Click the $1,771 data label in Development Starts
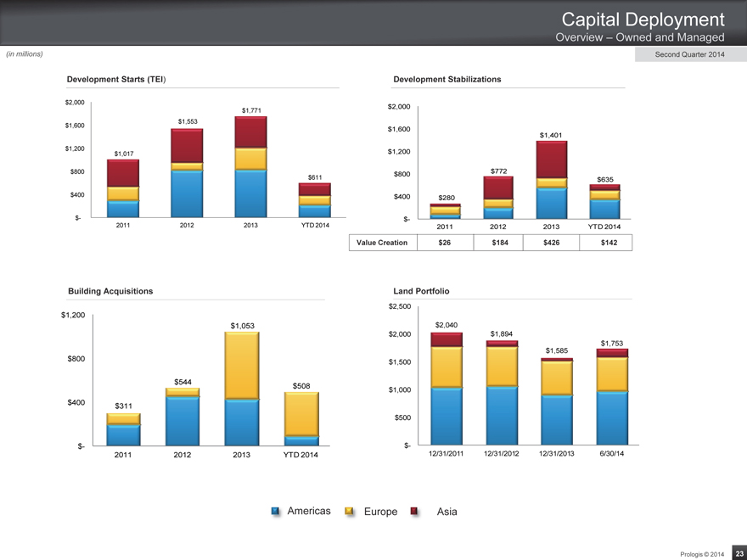This screenshot has height=560, width=747. pos(251,110)
